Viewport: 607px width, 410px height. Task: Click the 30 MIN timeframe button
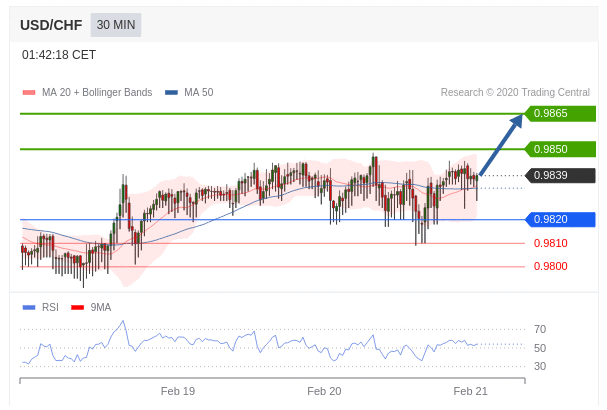pyautogui.click(x=116, y=25)
